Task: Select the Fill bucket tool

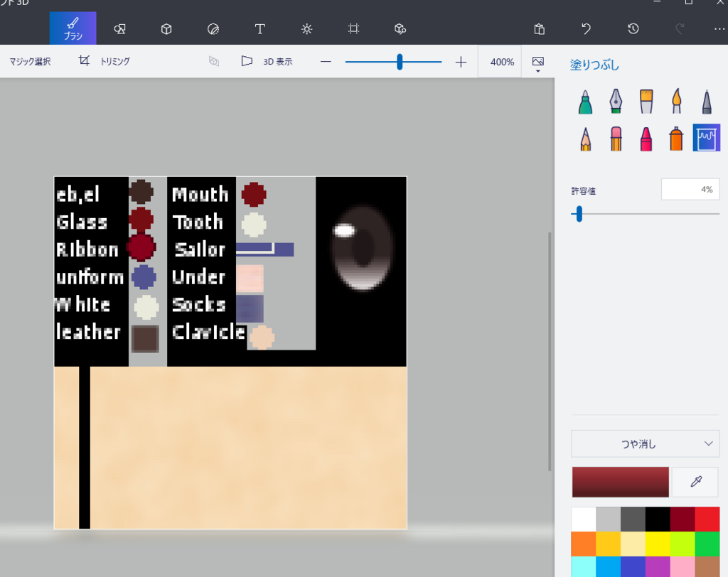Action: 707,138
